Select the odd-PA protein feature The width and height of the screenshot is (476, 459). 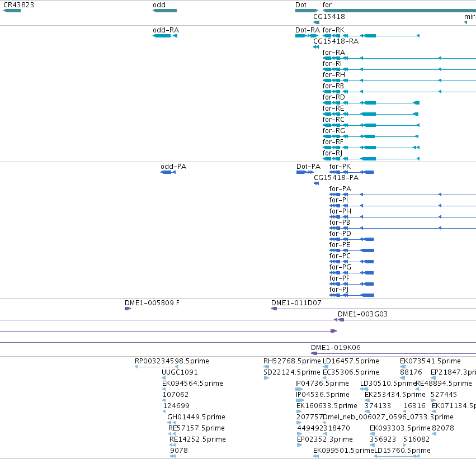168,172
